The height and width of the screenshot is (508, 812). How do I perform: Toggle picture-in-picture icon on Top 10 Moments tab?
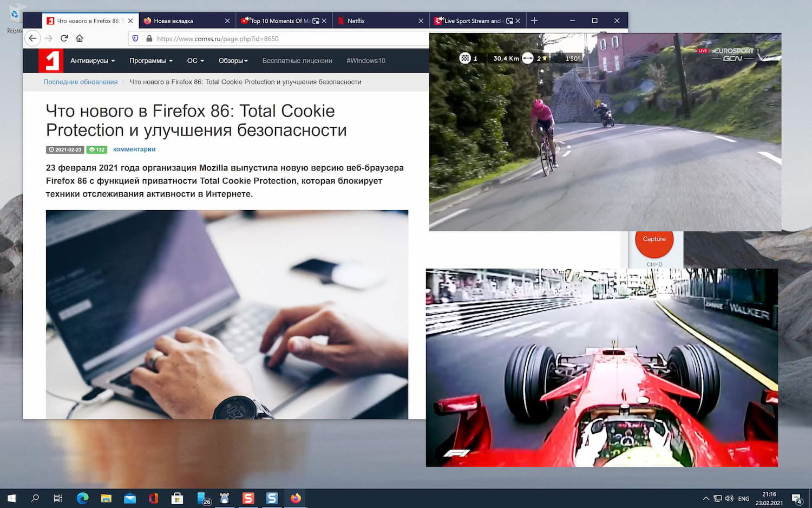click(316, 21)
